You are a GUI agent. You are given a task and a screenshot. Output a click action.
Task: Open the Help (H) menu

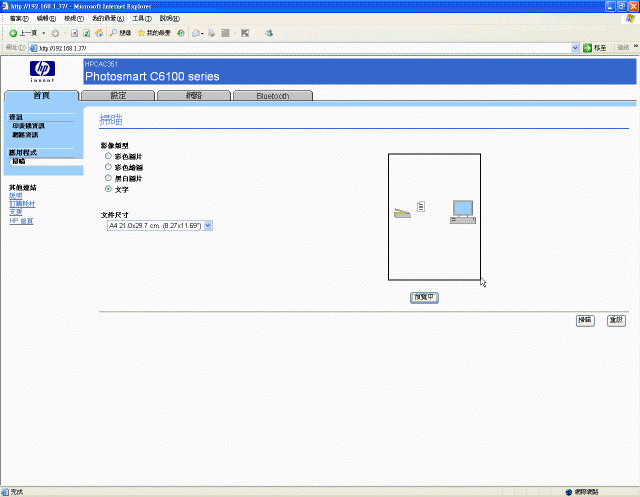click(x=169, y=18)
